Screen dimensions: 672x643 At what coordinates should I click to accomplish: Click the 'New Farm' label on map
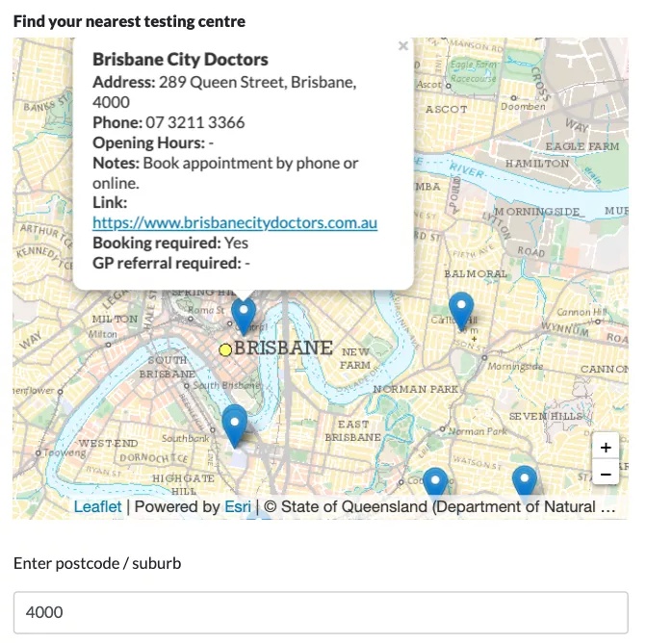355,358
